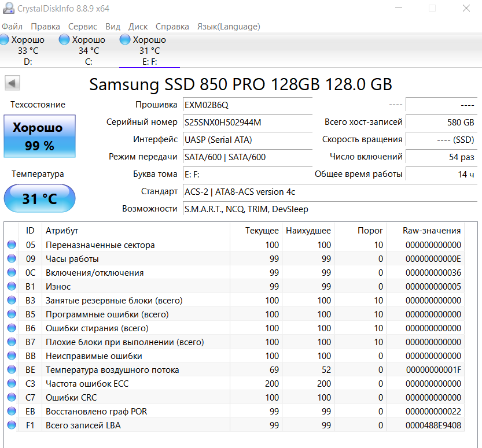Click status orb for Ошибки CRC row

click(12, 398)
